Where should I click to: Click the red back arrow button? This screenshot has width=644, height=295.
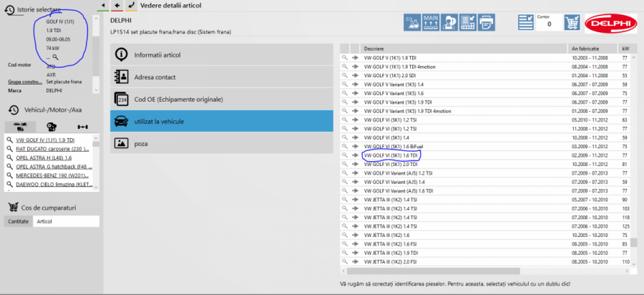(117, 5)
